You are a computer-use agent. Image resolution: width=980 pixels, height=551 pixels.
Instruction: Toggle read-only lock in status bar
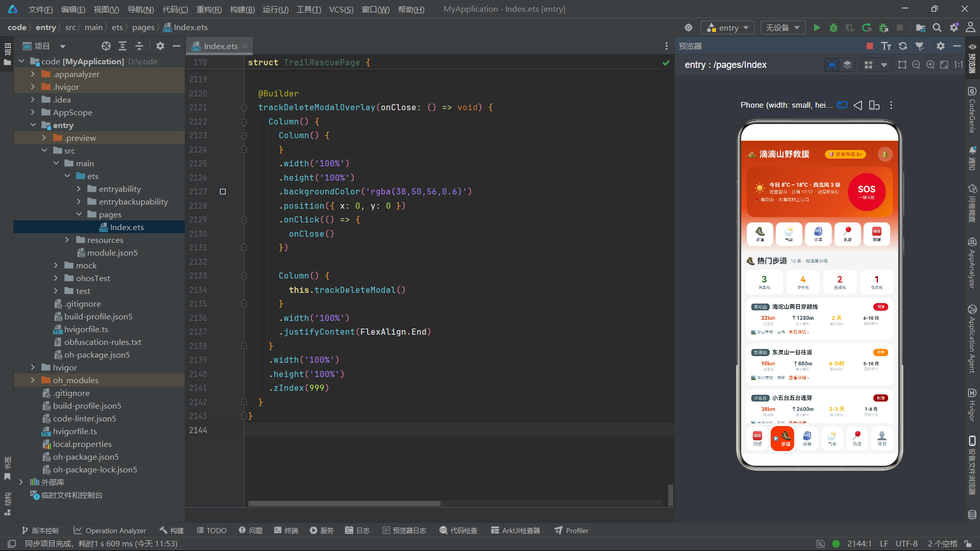click(x=968, y=544)
